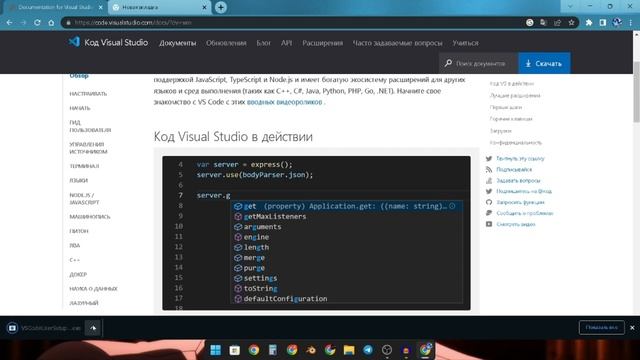The width and height of the screenshot is (640, 360).
Task: Open the Windows Start button
Action: [x=215, y=350]
